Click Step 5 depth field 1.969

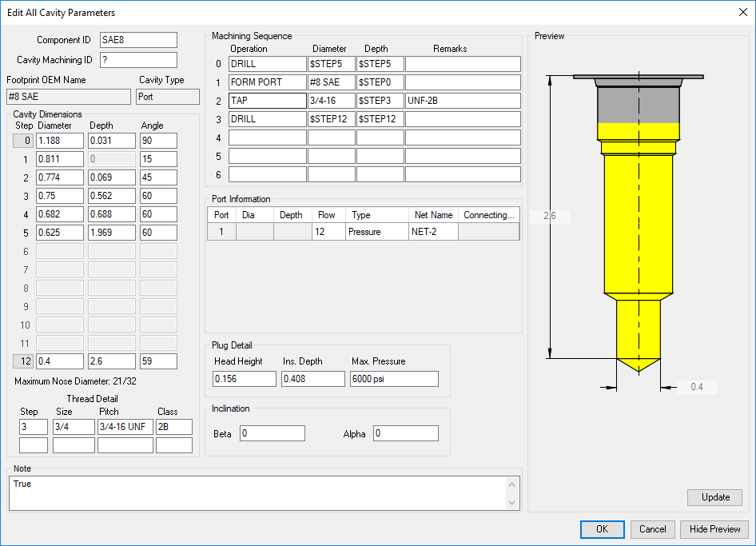pyautogui.click(x=111, y=233)
